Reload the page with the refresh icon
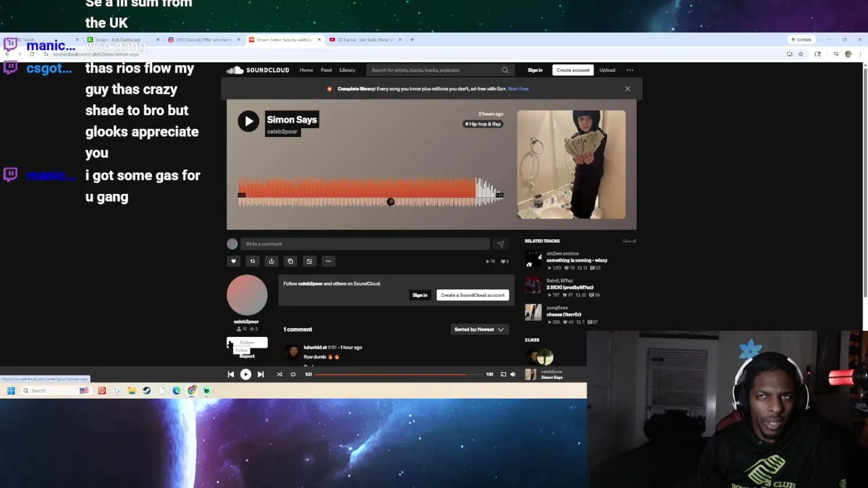The height and width of the screenshot is (488, 868). coord(32,54)
